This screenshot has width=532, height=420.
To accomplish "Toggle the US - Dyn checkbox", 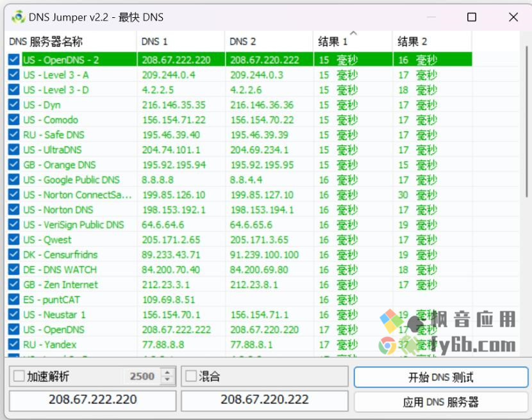I will (14, 104).
